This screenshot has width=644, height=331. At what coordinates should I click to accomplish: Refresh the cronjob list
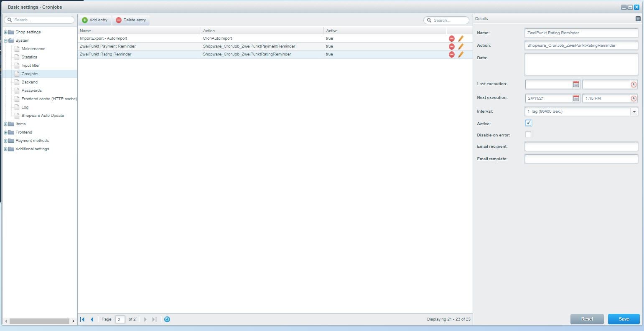point(167,319)
